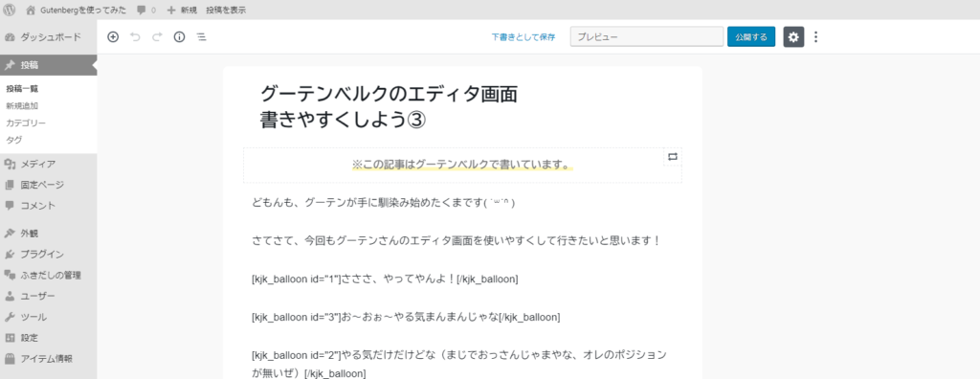
Task: Click the kjk_balloon id="2" shortcode paragraph
Action: click(x=459, y=364)
